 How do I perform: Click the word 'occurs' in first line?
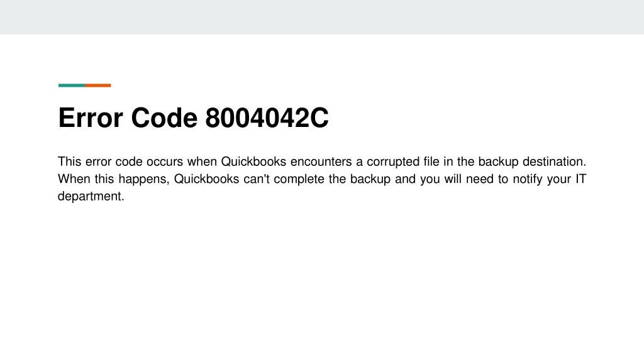165,162
